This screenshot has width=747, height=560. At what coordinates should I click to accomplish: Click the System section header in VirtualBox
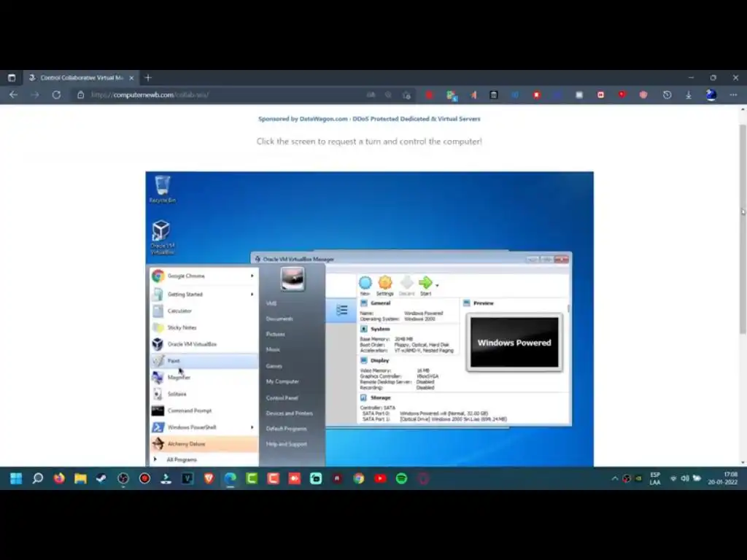(380, 329)
